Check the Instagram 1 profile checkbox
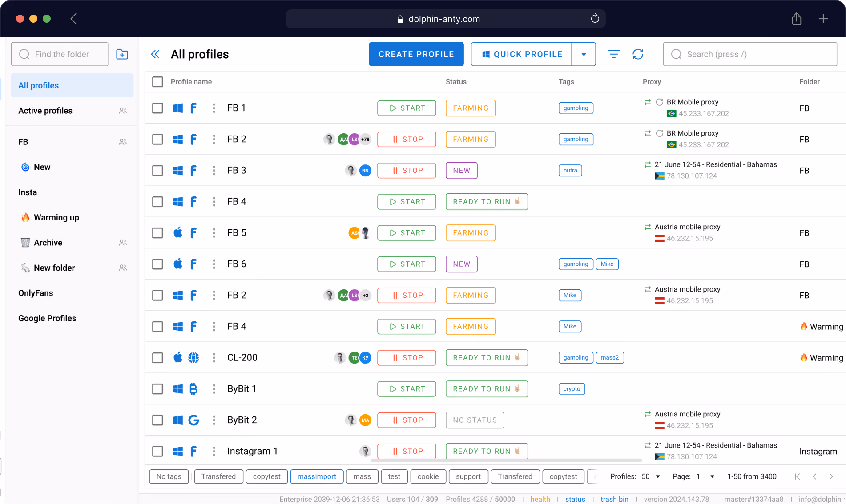 click(157, 451)
